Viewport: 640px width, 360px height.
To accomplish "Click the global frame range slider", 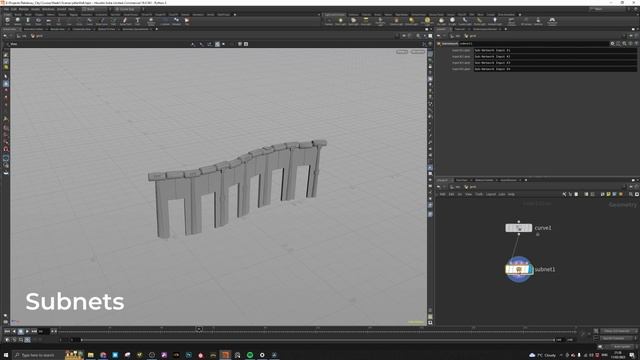I will (318, 340).
